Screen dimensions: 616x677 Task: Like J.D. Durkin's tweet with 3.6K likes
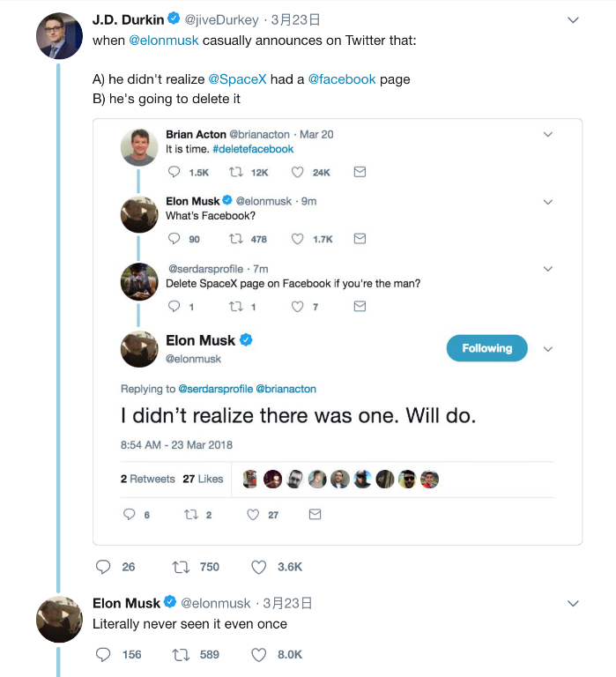[259, 567]
